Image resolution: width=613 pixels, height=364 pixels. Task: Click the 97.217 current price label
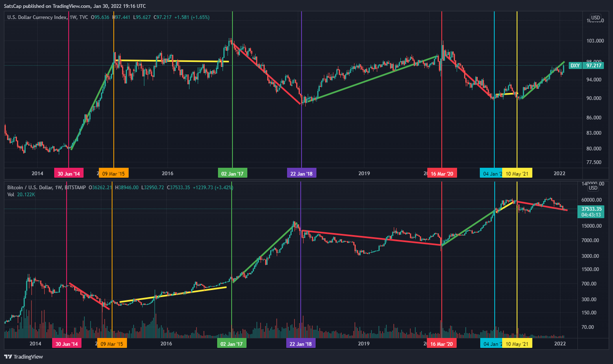593,65
